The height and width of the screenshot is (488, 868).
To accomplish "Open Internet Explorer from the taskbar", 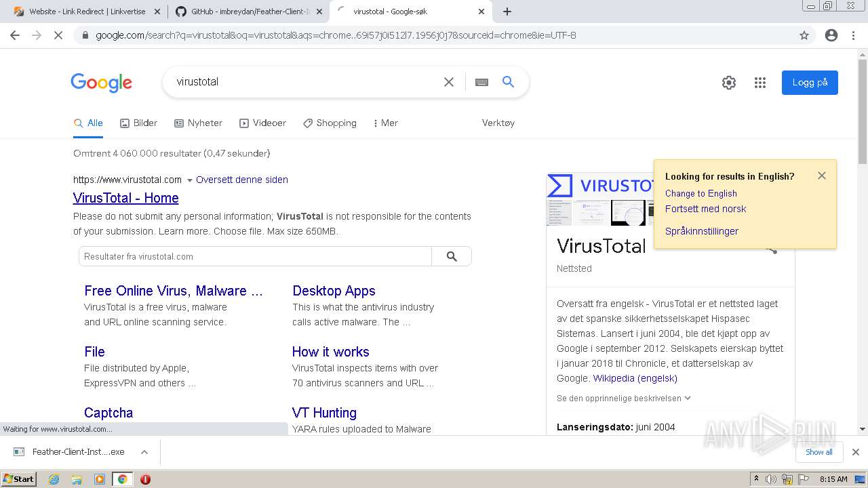I will coord(54,479).
